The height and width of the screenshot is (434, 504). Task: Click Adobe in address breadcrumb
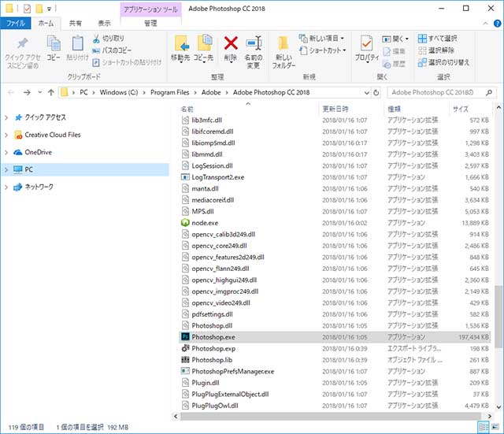[211, 93]
